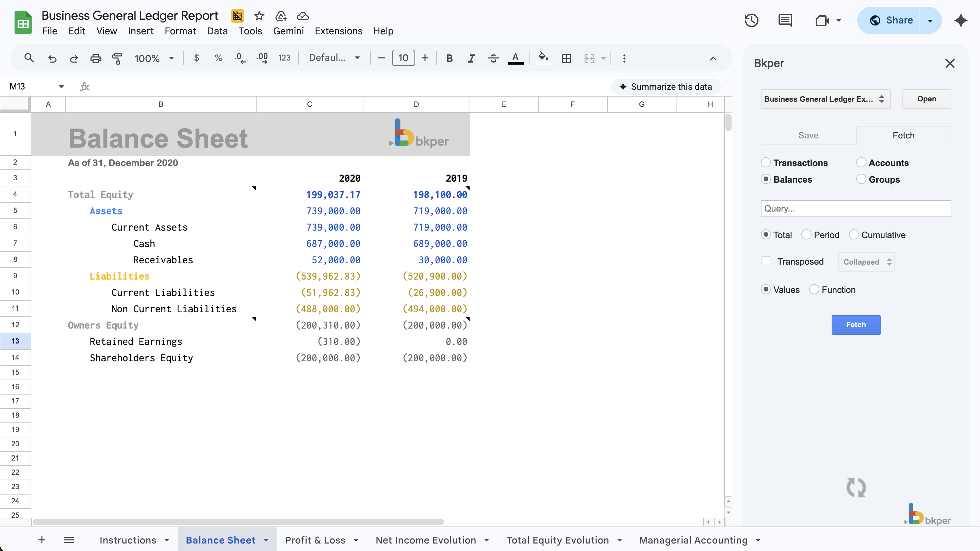Toggle italic formatting
The height and width of the screenshot is (551, 980).
pyautogui.click(x=471, y=58)
